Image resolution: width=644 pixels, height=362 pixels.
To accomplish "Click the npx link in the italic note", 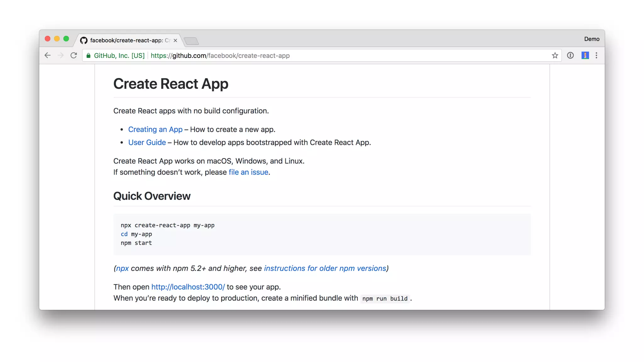I will [122, 268].
